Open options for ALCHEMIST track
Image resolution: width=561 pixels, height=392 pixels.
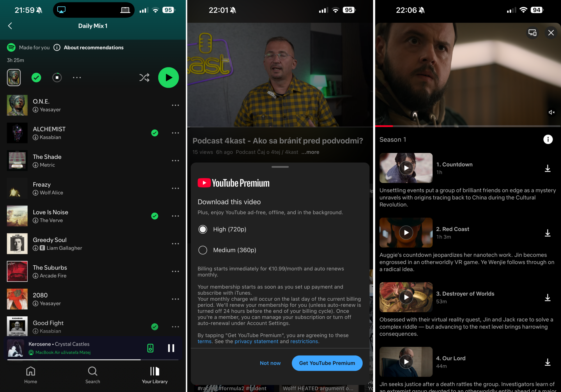tap(175, 133)
